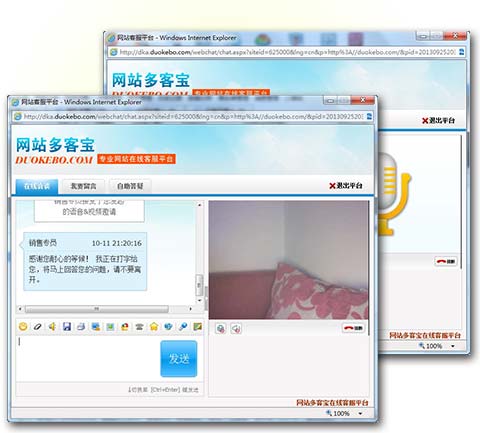Toggle the speaker sound icon in chat toolbar
The image size is (480, 433).
[x=52, y=326]
